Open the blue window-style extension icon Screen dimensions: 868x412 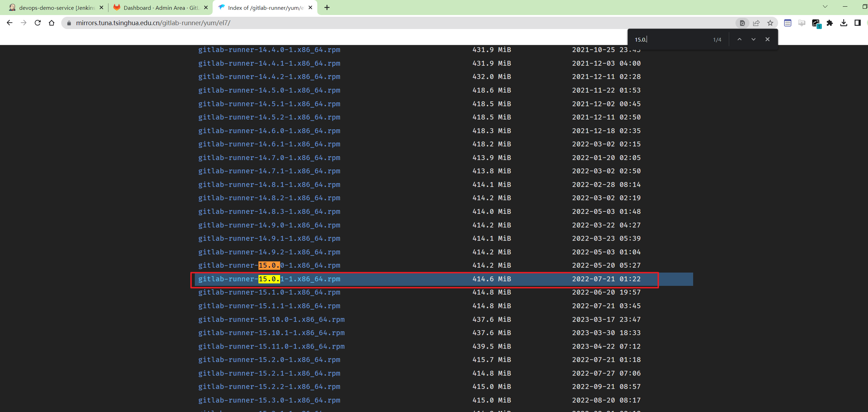click(x=788, y=23)
